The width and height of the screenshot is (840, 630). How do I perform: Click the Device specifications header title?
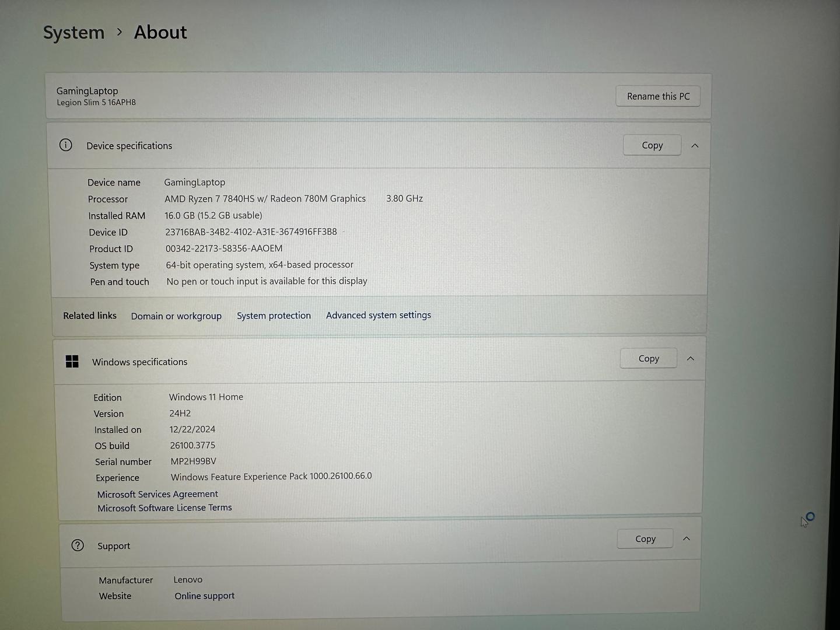click(x=129, y=146)
